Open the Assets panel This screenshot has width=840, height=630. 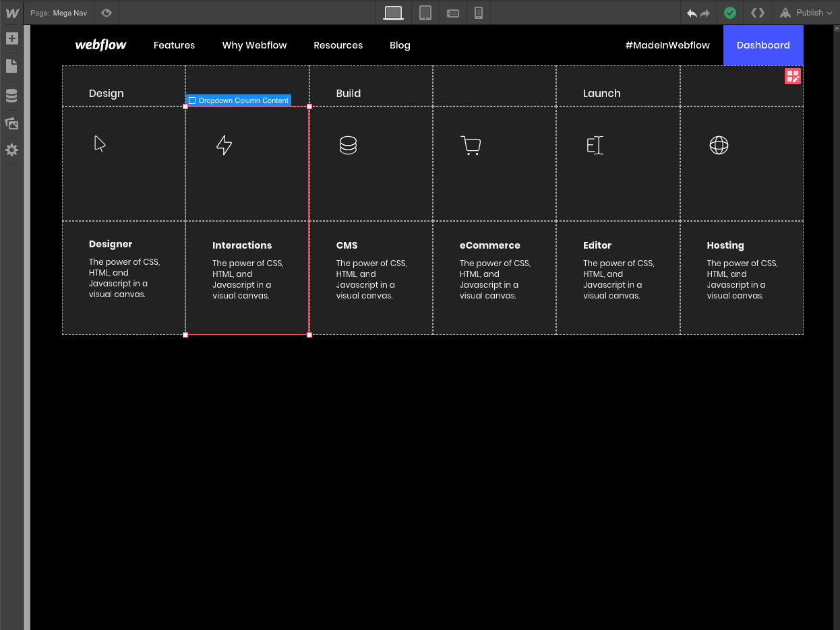coord(11,123)
